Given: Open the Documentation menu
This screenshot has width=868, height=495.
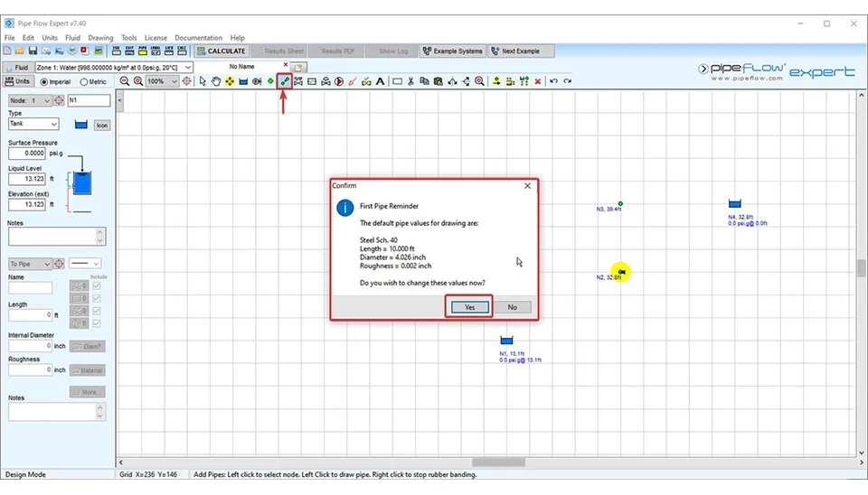Looking at the screenshot, I should (x=198, y=38).
